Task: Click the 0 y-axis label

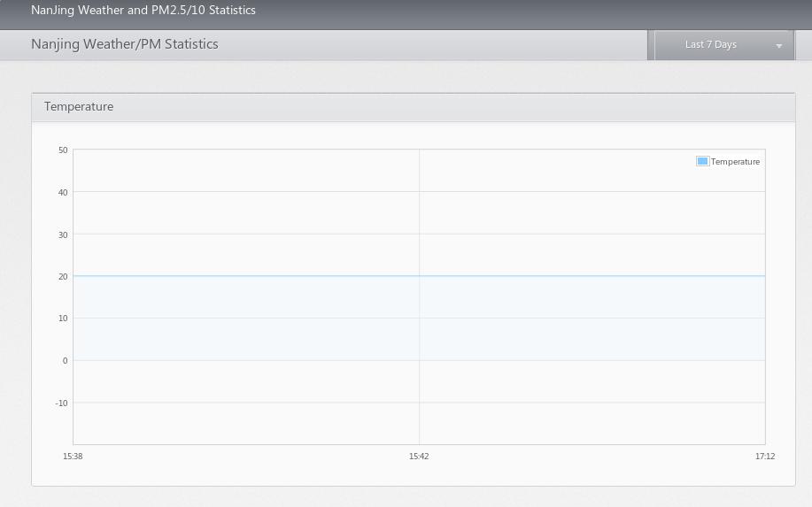Action: pyautogui.click(x=65, y=360)
